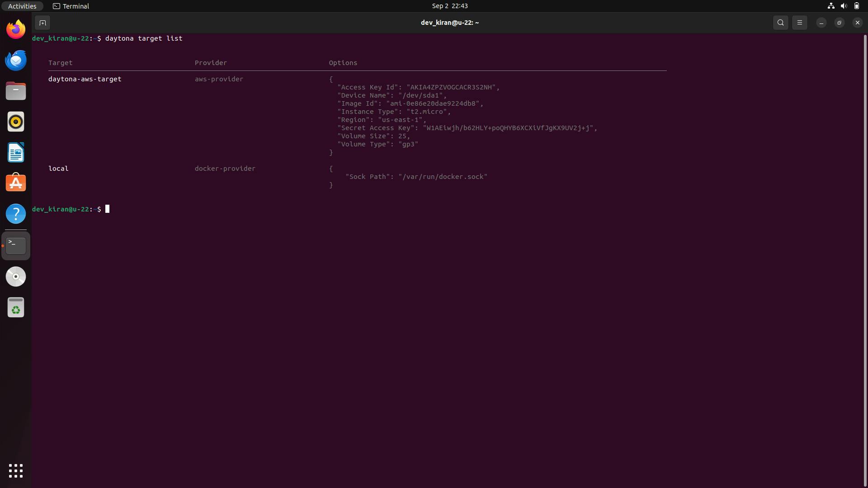Click the Region value us-east-1
868x488 pixels.
tap(400, 120)
